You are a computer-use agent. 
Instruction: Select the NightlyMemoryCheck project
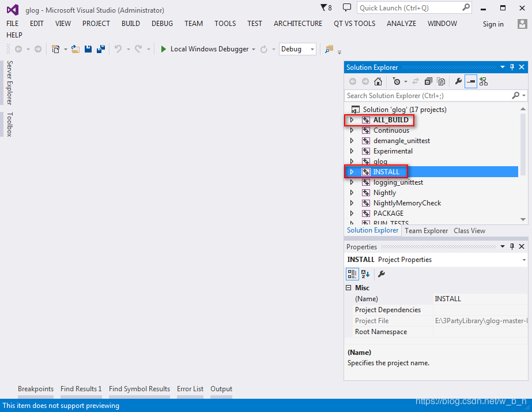(407, 203)
